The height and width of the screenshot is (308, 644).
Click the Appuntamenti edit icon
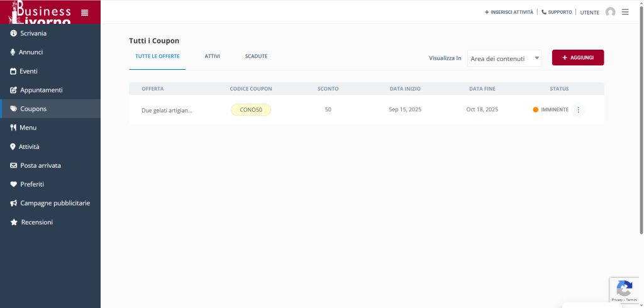[13, 90]
